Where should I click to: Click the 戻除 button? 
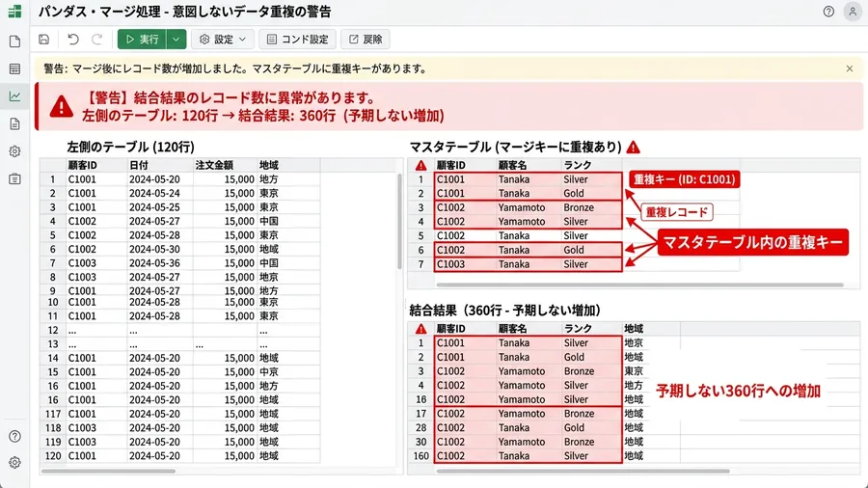366,40
